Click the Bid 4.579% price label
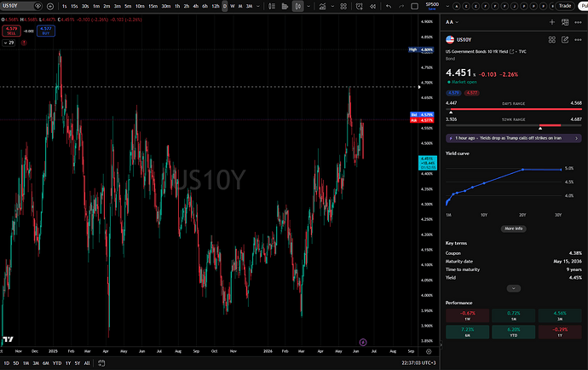Image resolution: width=588 pixels, height=370 pixels. coord(422,114)
